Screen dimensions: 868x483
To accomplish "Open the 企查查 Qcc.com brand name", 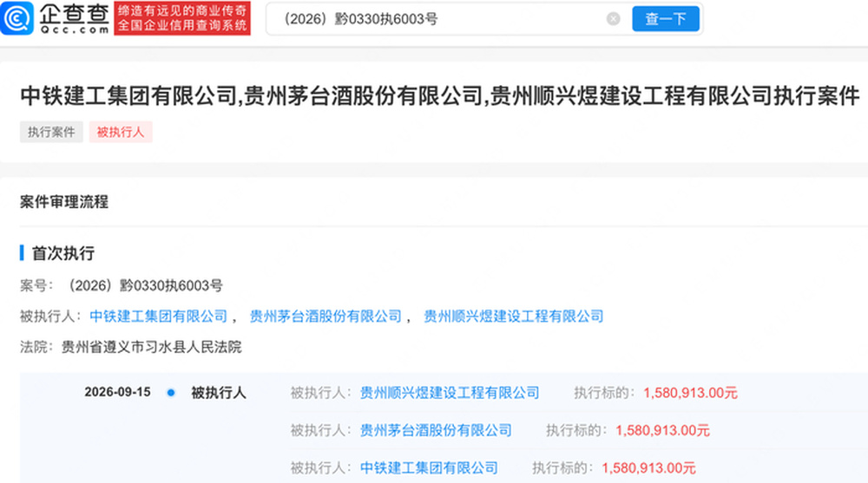I will coord(74,18).
